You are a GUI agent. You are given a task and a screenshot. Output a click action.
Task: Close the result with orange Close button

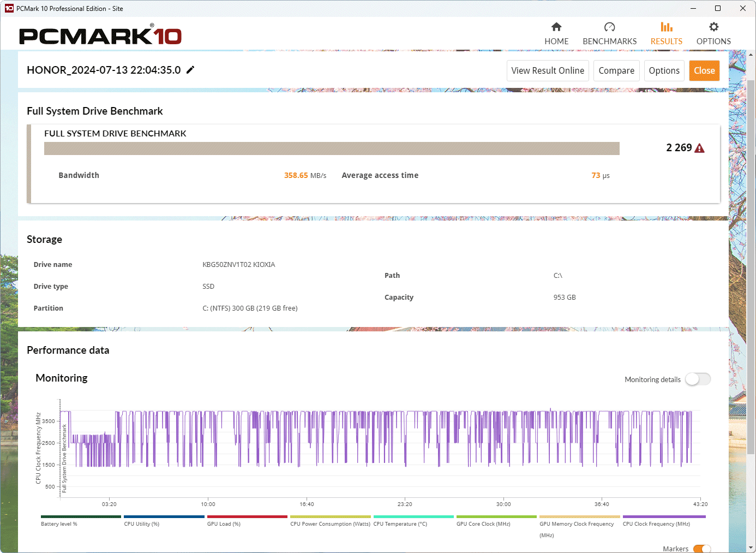point(704,70)
